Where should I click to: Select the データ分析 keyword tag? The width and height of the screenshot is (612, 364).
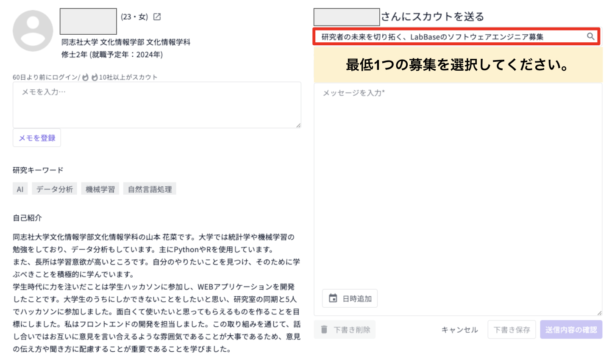point(54,188)
